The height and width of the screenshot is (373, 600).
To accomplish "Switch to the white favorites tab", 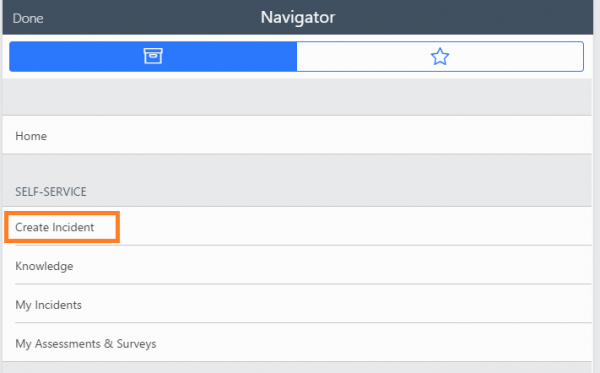I will tap(440, 57).
